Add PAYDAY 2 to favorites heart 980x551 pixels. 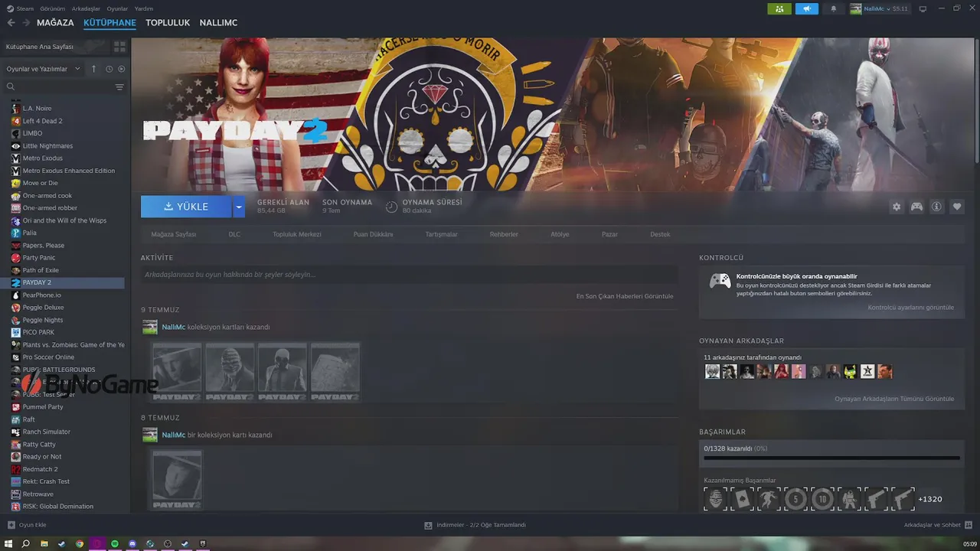coord(957,207)
